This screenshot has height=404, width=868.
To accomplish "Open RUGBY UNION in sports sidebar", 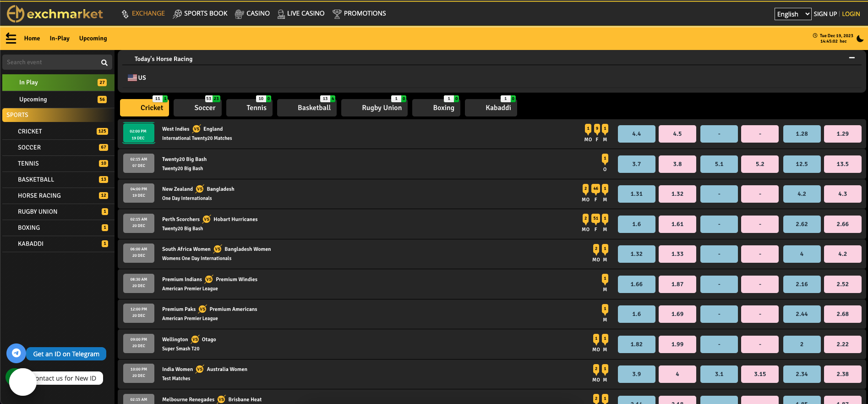I will 58,211.
